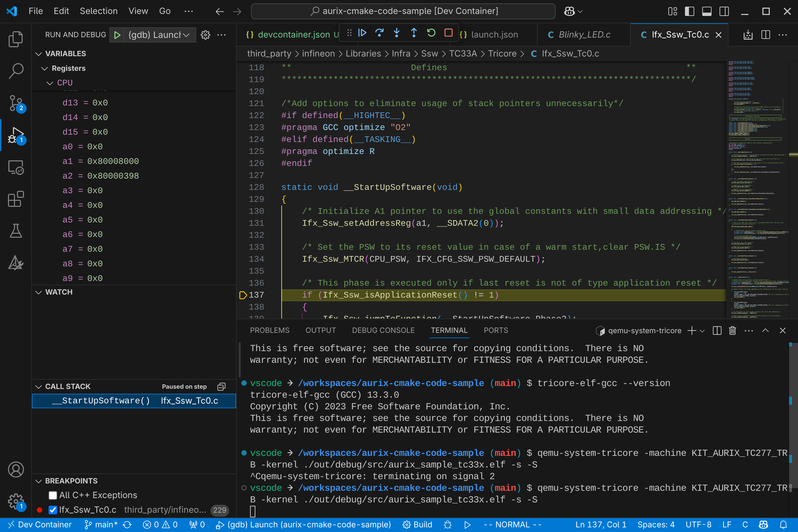Click Step Into in debug toolbar
This screenshot has height=532, width=798.
[397, 33]
